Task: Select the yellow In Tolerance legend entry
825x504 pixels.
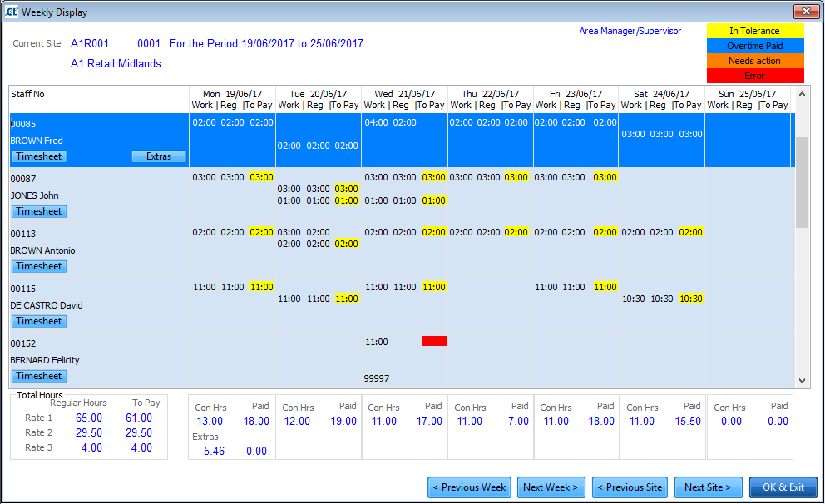Action: click(x=755, y=30)
